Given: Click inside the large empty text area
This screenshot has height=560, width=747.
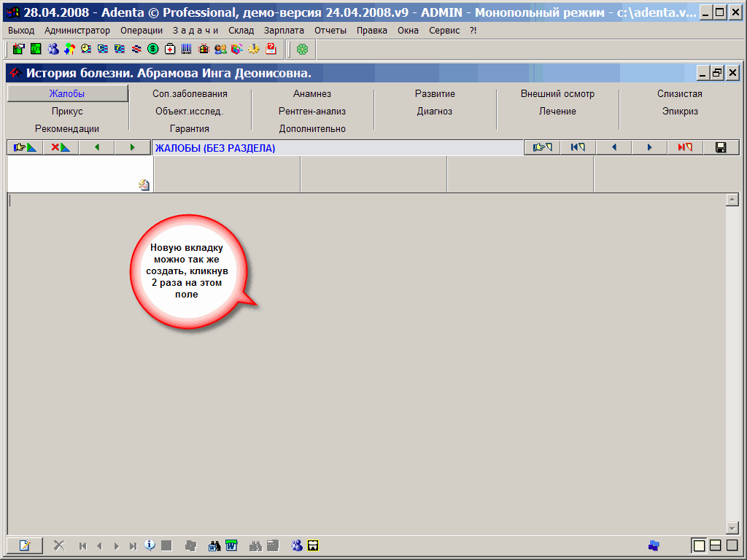Looking at the screenshot, I should pos(365,401).
